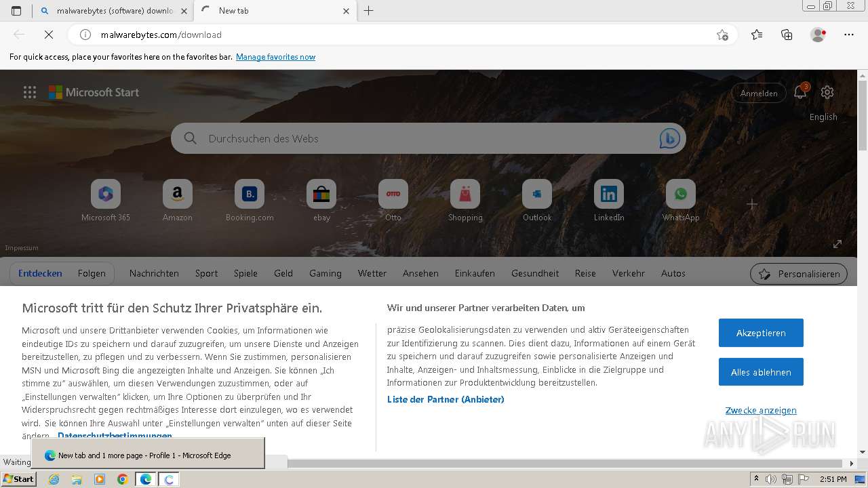Open the Datenschutzbestimmungen link
The image size is (868, 488).
(x=115, y=436)
